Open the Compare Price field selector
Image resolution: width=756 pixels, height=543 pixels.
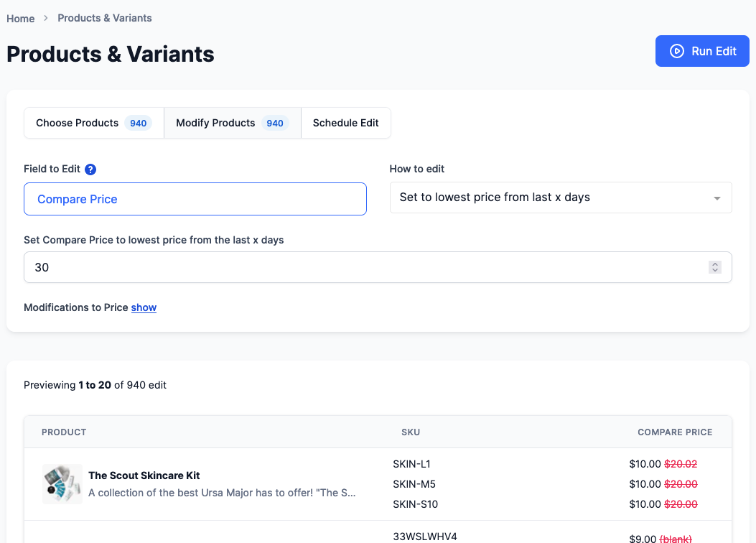coord(195,199)
